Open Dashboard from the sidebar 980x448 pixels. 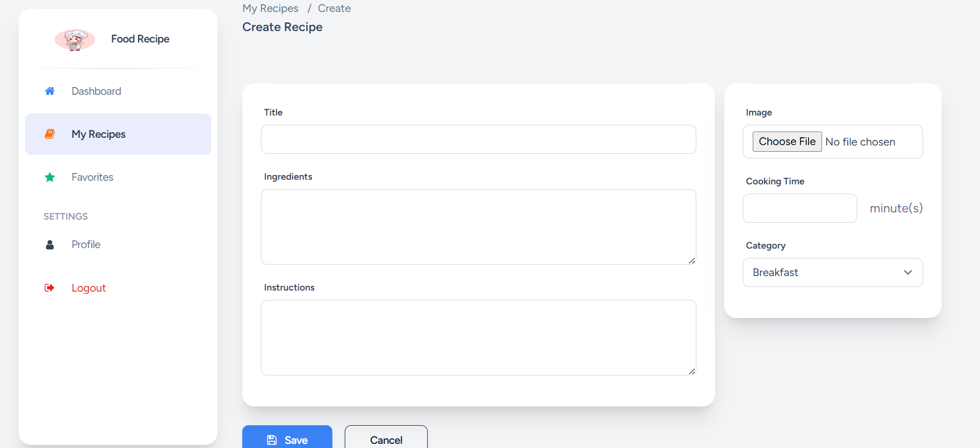pos(96,91)
